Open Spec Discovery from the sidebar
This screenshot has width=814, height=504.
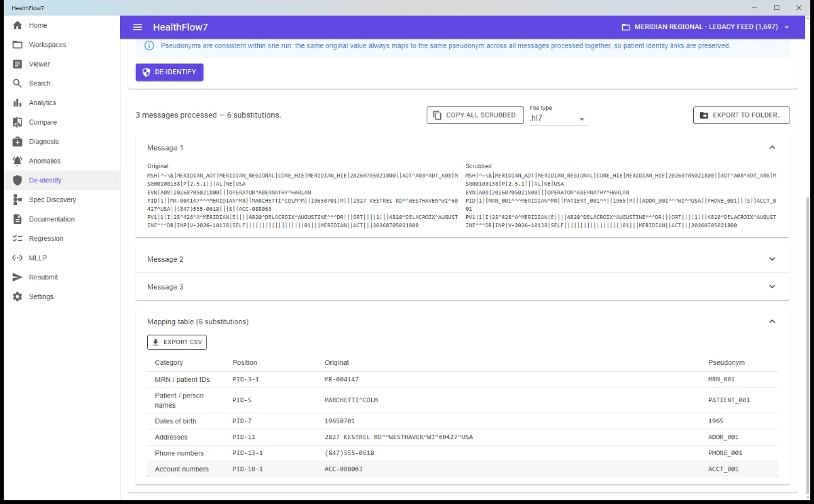pyautogui.click(x=52, y=200)
